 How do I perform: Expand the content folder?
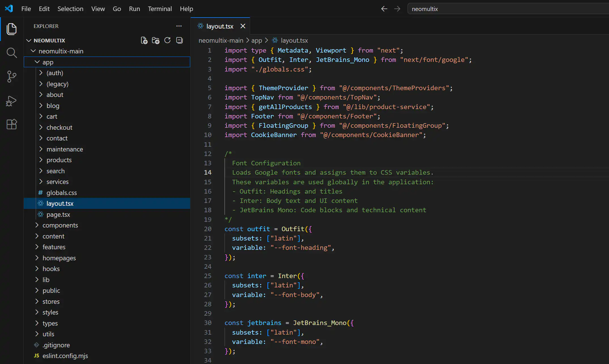tap(37, 236)
